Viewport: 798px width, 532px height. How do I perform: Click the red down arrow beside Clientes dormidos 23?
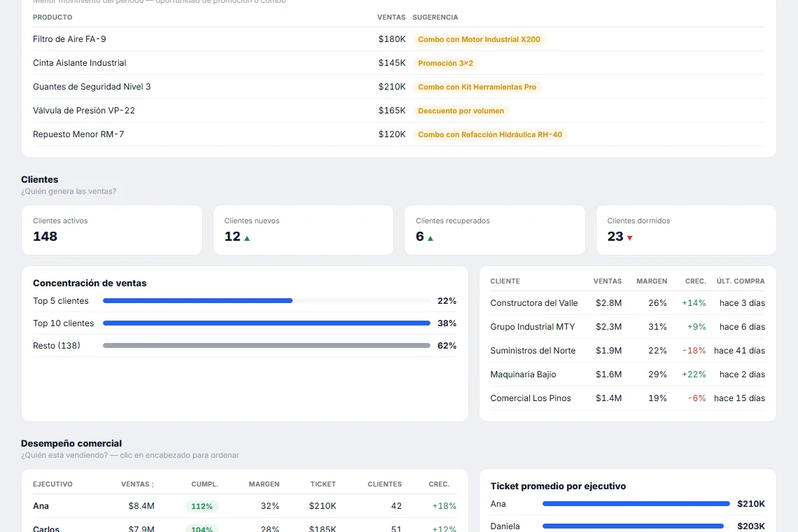(x=629, y=238)
